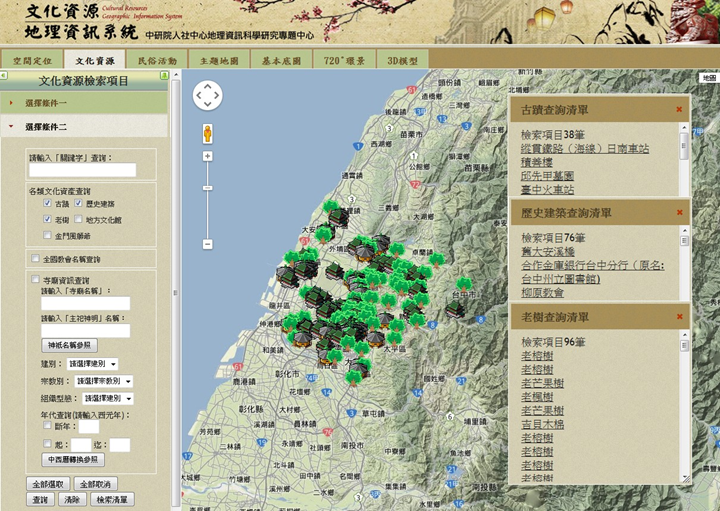This screenshot has height=511, width=720.
Task: Open the 臺中火車站 link
Action: point(548,189)
